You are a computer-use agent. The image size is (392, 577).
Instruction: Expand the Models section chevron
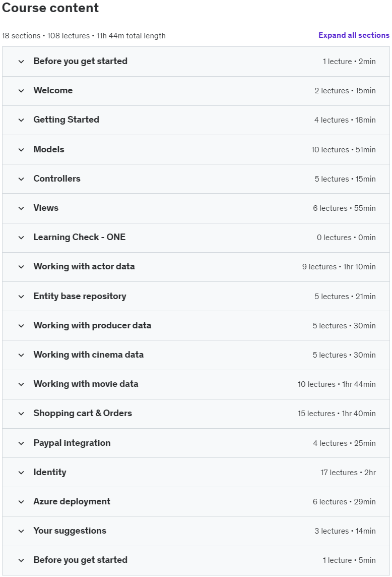click(x=21, y=150)
